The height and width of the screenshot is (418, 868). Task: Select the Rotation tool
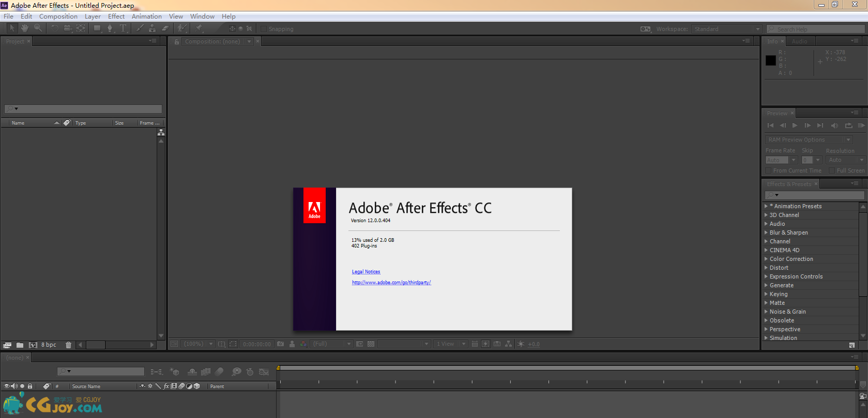[55, 28]
